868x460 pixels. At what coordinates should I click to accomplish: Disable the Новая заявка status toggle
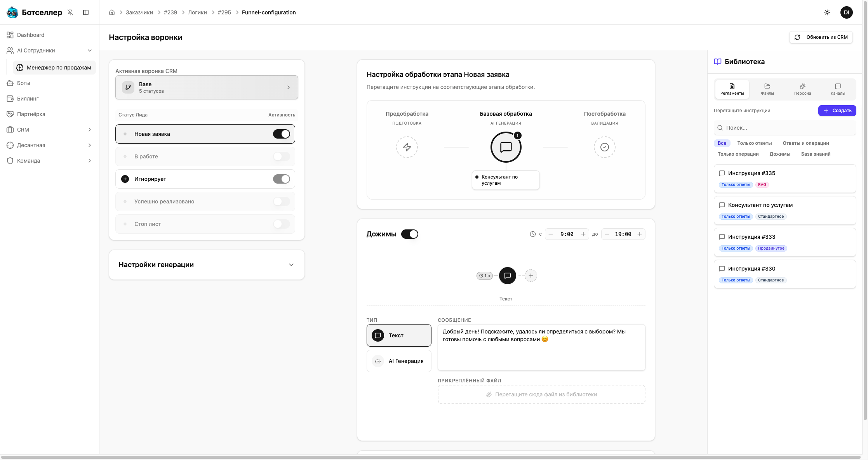(x=281, y=134)
